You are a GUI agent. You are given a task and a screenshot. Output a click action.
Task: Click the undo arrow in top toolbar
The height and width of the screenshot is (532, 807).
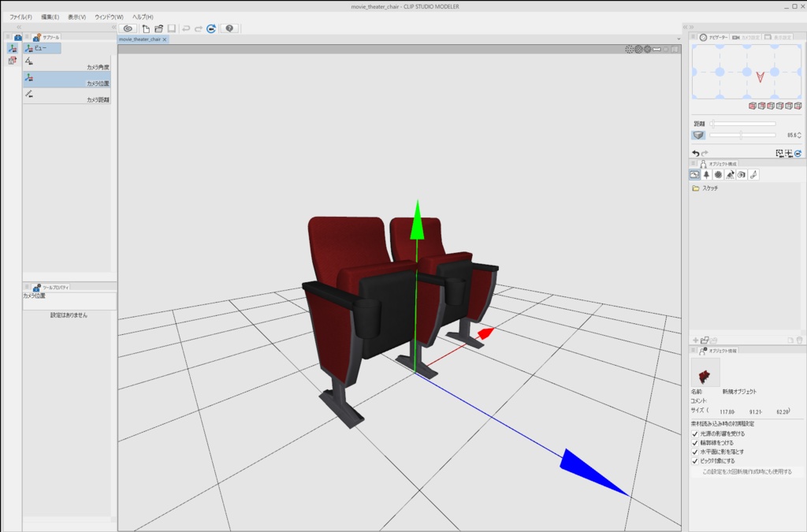[x=186, y=29]
